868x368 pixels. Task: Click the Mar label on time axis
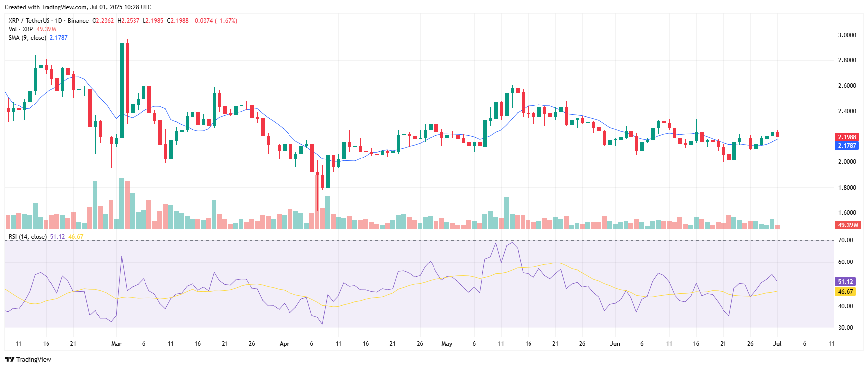[116, 344]
